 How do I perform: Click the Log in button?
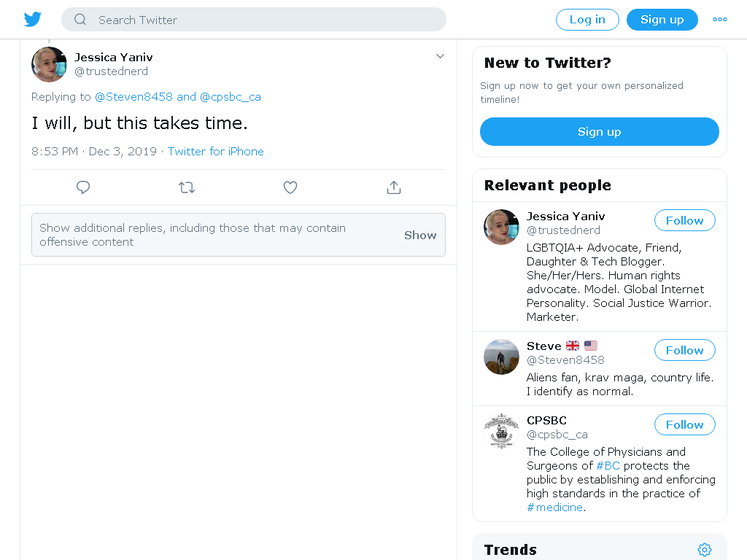[x=587, y=20]
